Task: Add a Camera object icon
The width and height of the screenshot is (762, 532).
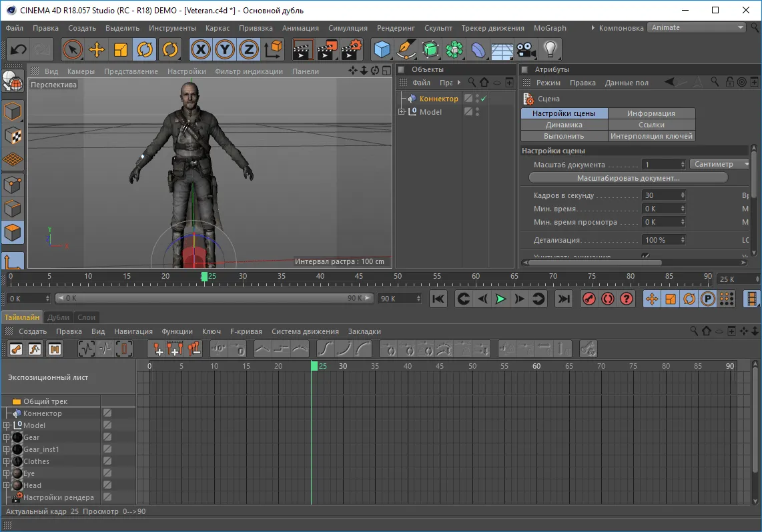Action: (526, 49)
